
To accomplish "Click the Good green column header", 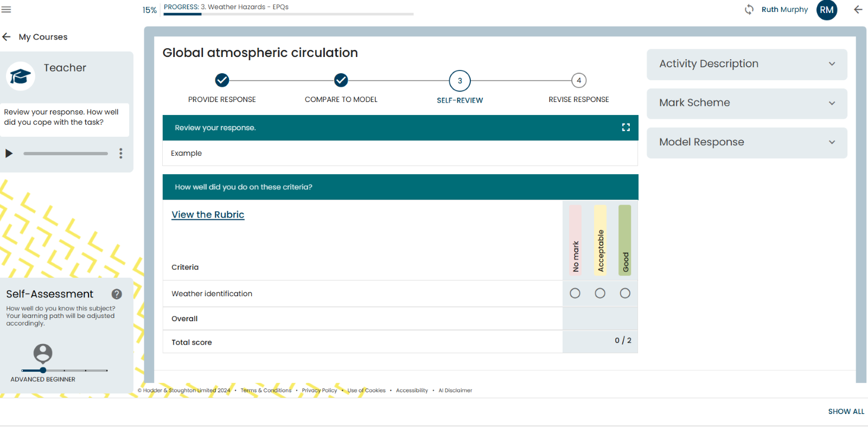I will (x=625, y=240).
